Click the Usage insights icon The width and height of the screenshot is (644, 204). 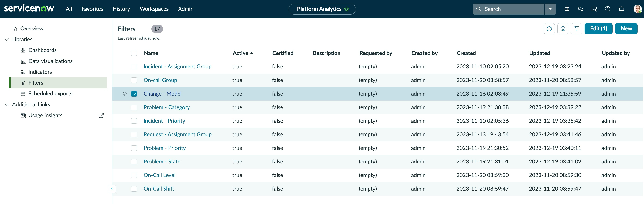point(23,115)
